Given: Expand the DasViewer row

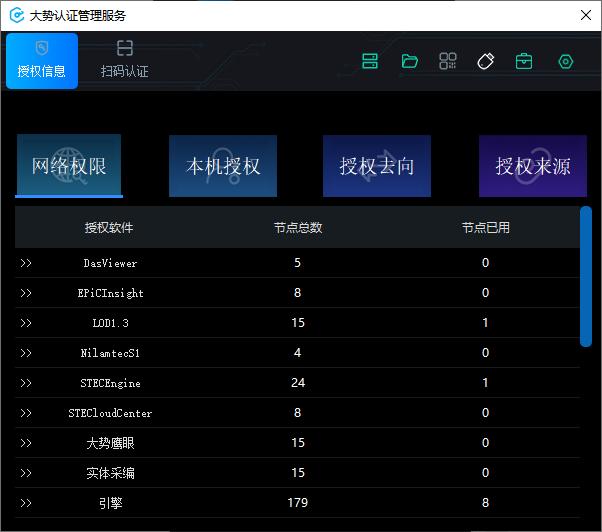Looking at the screenshot, I should point(26,263).
